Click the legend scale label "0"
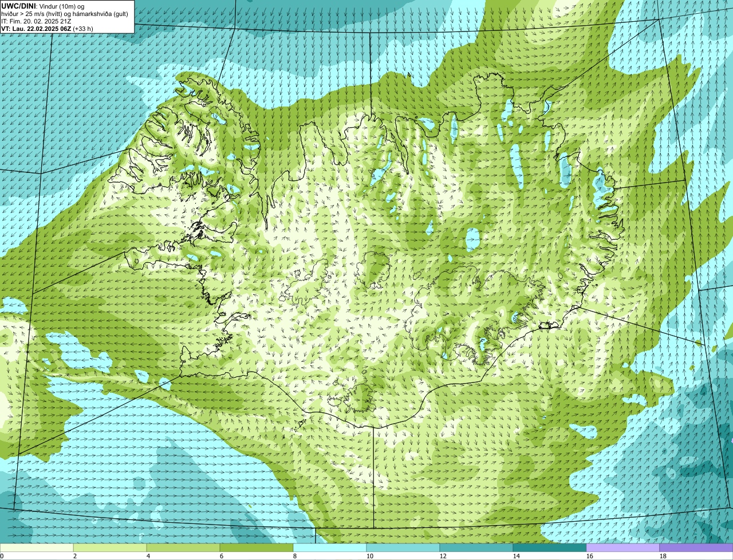The height and width of the screenshot is (560, 733). (2, 556)
